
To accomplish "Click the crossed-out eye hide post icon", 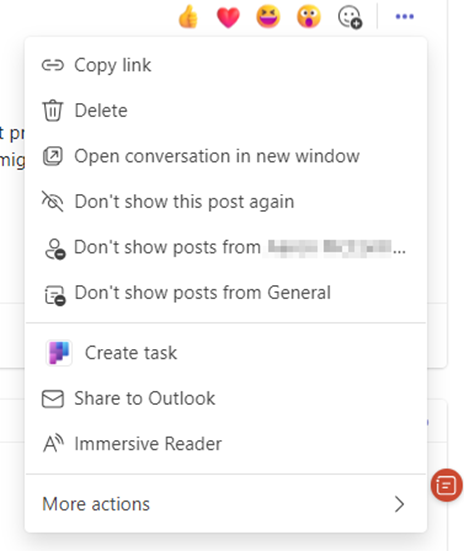I will [x=53, y=201].
